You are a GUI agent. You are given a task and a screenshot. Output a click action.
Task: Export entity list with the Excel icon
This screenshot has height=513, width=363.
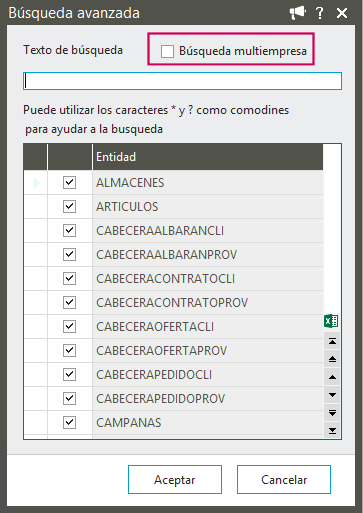click(x=331, y=321)
